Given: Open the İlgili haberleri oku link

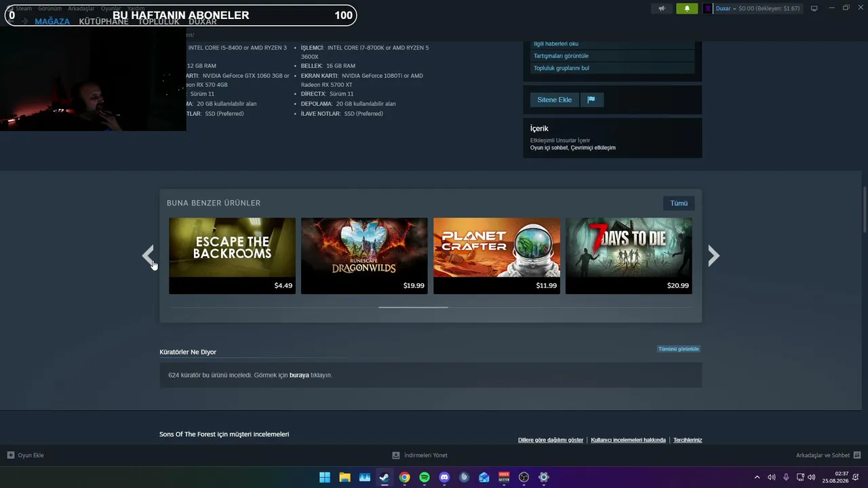Looking at the screenshot, I should point(556,43).
